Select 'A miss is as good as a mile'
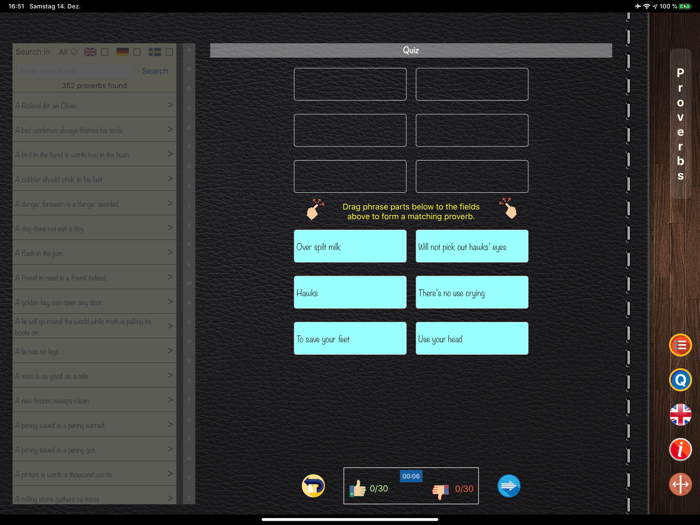Screen dimensions: 700x525 click(x=94, y=376)
